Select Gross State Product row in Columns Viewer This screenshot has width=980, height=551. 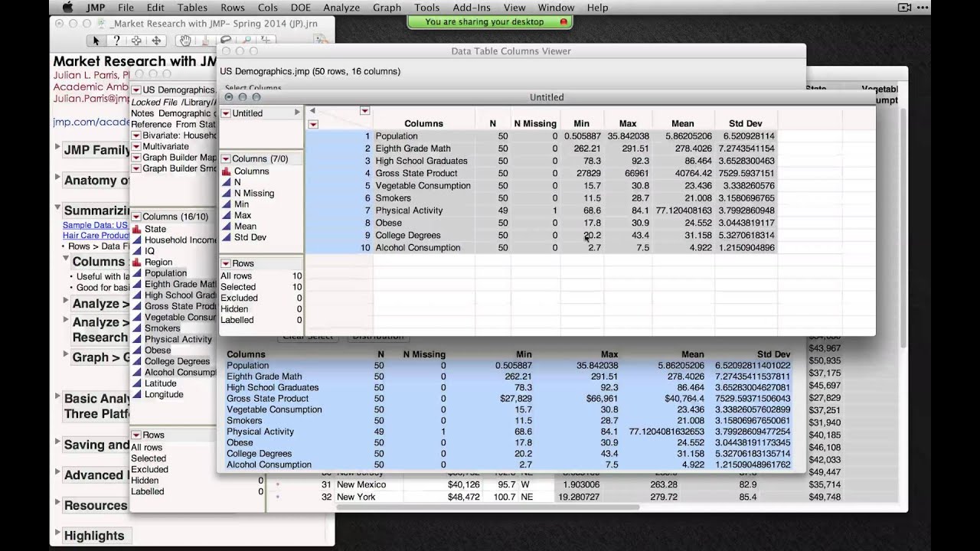509,399
